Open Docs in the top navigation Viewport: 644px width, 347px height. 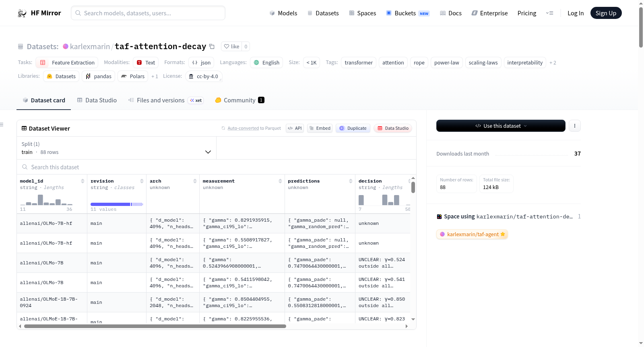tap(450, 13)
